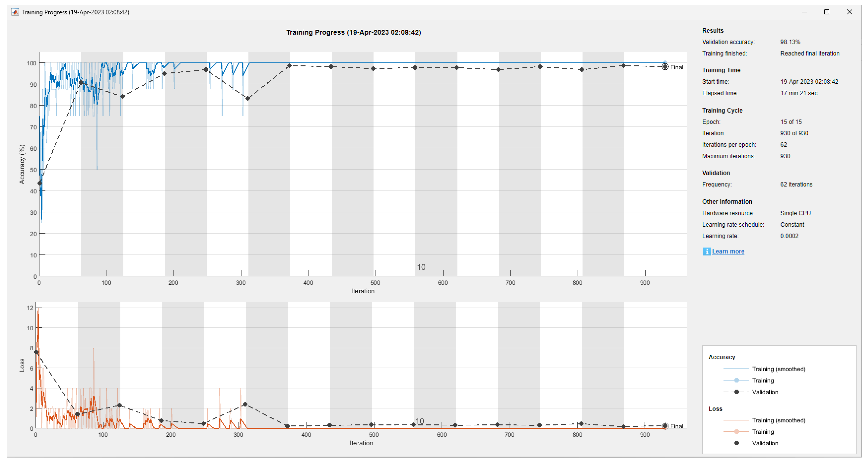The image size is (868, 467).
Task: Click epoch 10 label in accuracy plot
Action: 421,267
